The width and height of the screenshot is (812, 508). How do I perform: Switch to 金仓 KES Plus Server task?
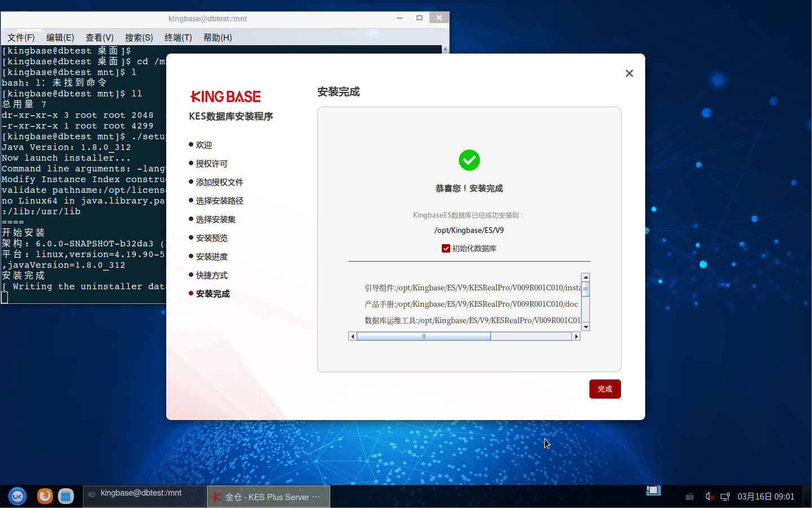point(268,497)
